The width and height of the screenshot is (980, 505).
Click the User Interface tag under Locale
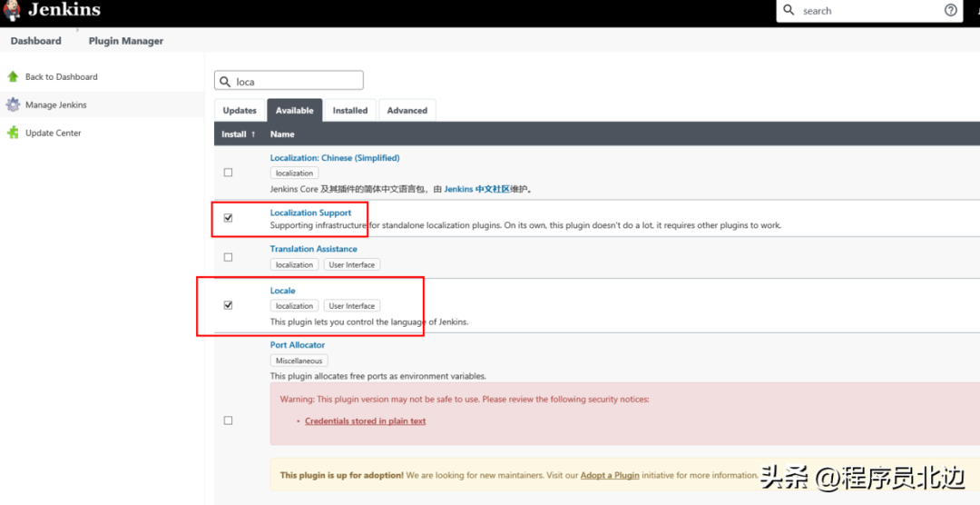coord(352,306)
